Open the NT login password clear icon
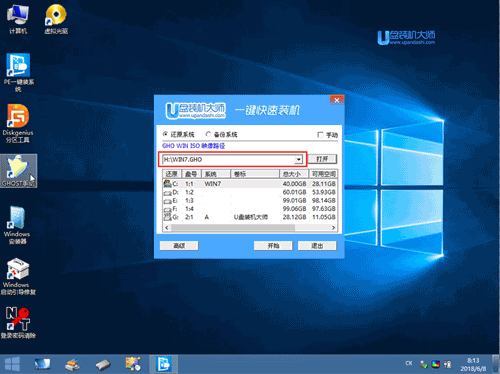The width and height of the screenshot is (500, 374). [x=18, y=323]
